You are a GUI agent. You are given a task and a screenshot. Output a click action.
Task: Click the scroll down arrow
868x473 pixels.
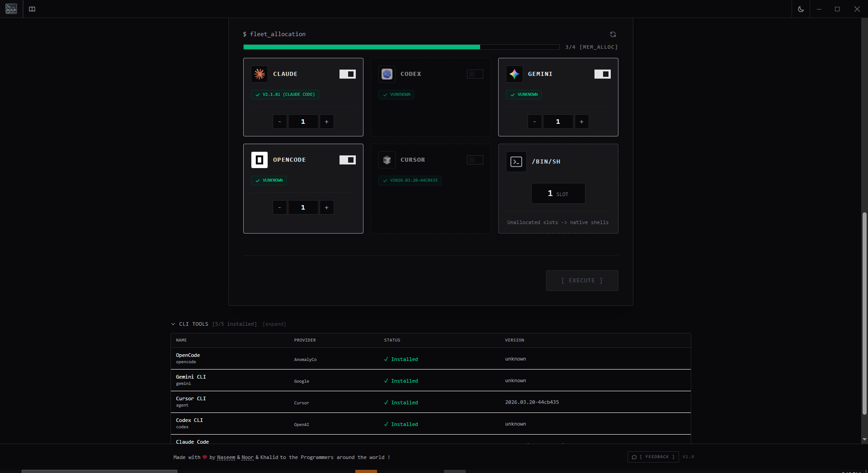click(864, 439)
